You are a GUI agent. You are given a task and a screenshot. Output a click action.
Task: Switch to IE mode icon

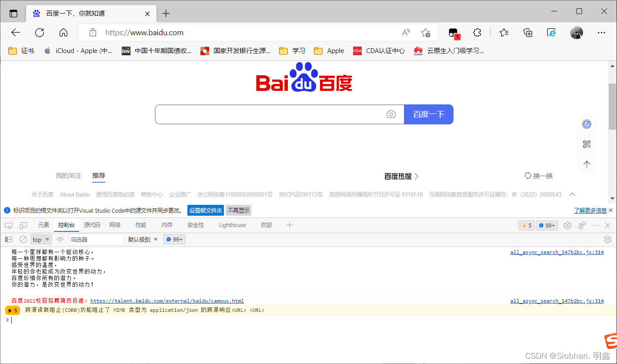click(551, 33)
